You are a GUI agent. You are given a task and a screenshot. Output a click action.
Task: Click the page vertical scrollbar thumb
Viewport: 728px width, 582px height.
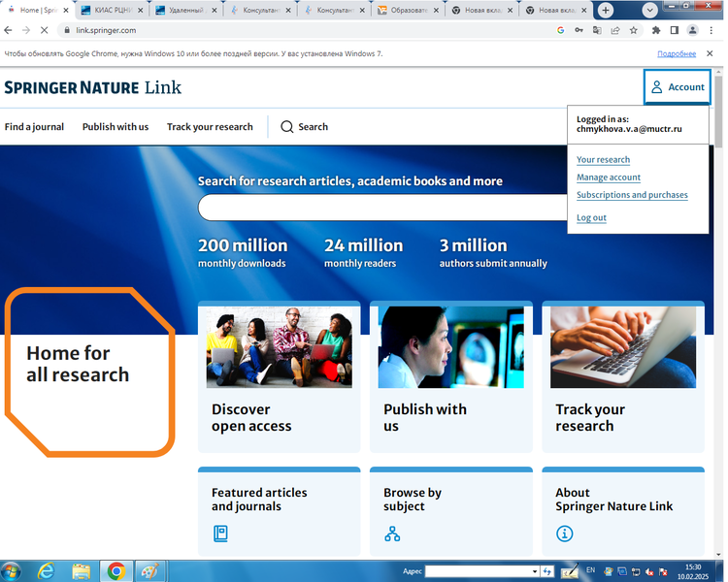click(718, 112)
